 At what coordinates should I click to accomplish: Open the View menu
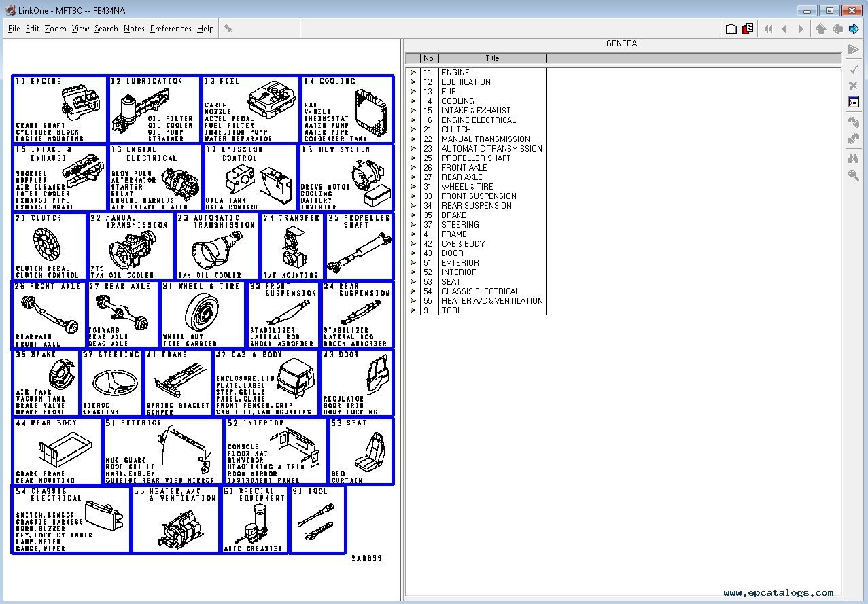pyautogui.click(x=80, y=29)
